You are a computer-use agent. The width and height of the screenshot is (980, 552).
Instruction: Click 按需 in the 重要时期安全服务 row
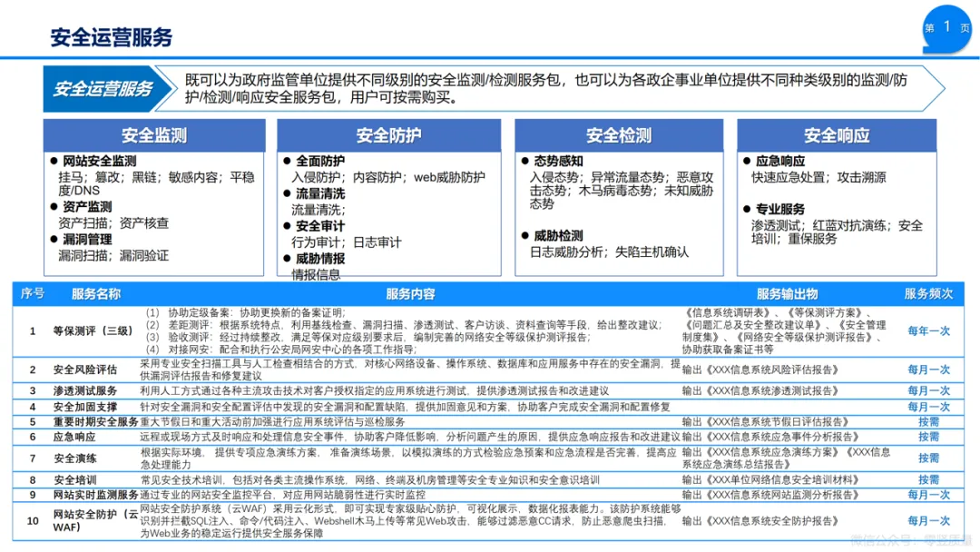[929, 422]
